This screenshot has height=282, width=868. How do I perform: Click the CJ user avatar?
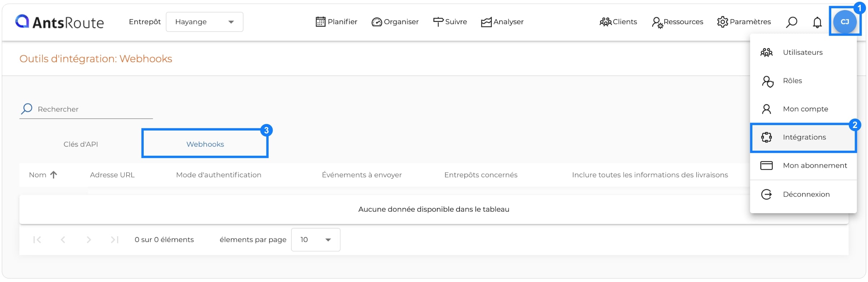coord(845,22)
